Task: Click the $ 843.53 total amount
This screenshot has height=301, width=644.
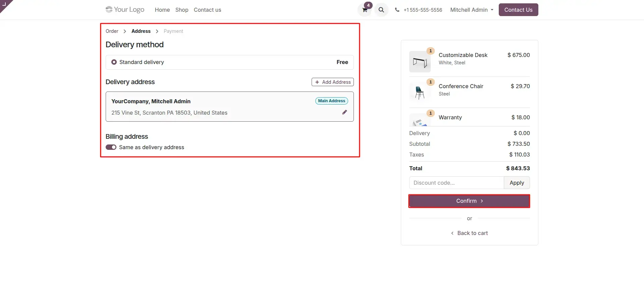Action: (518, 168)
